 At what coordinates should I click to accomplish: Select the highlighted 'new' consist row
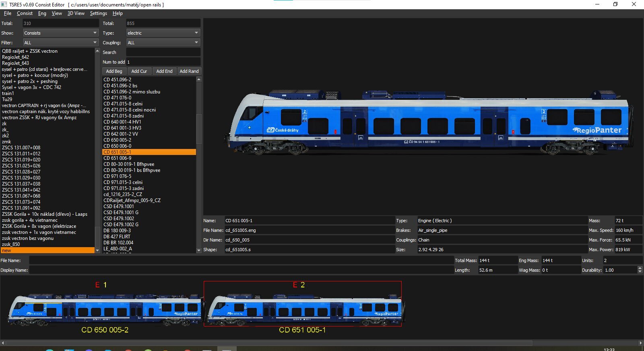point(48,250)
